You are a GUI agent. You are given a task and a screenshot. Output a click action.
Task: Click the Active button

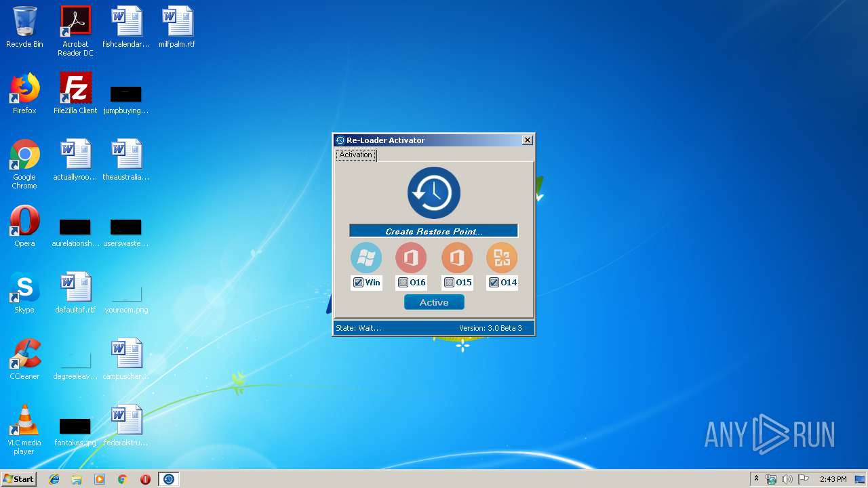pos(434,302)
